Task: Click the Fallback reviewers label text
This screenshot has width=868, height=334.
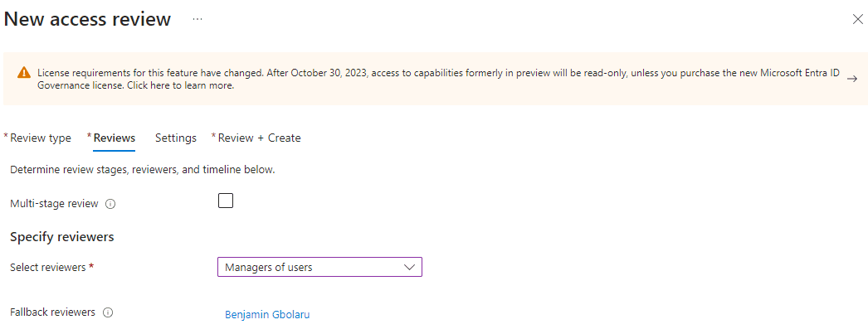Action: pyautogui.click(x=52, y=312)
